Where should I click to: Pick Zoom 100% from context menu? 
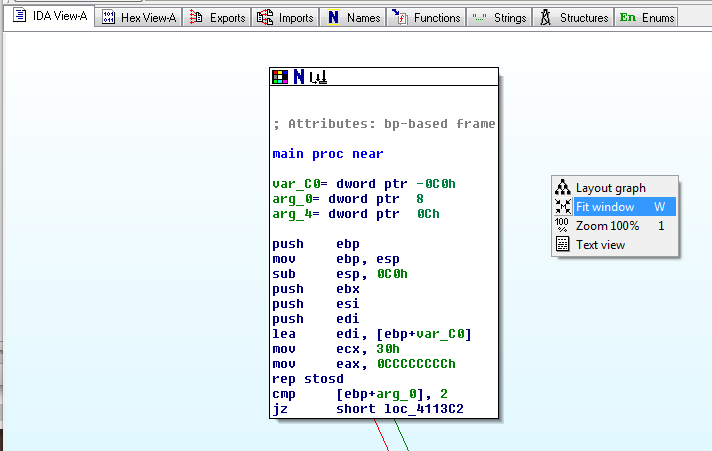click(607, 226)
